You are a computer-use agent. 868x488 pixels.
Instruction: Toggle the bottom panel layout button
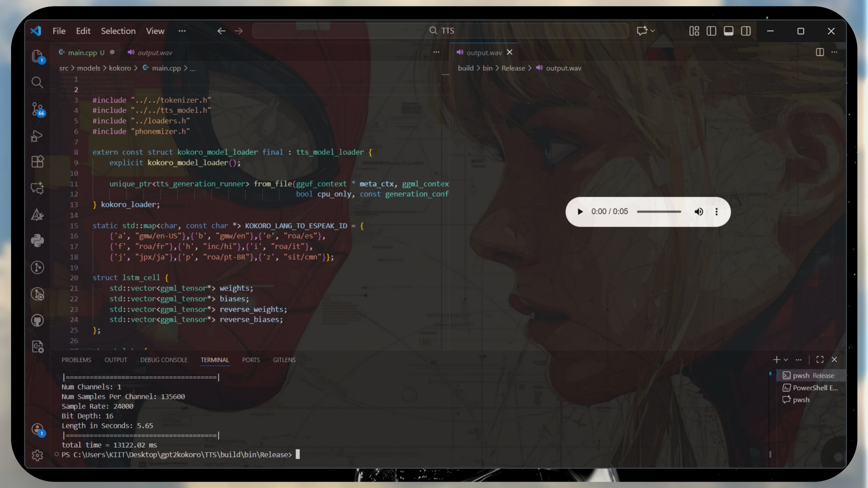(729, 31)
